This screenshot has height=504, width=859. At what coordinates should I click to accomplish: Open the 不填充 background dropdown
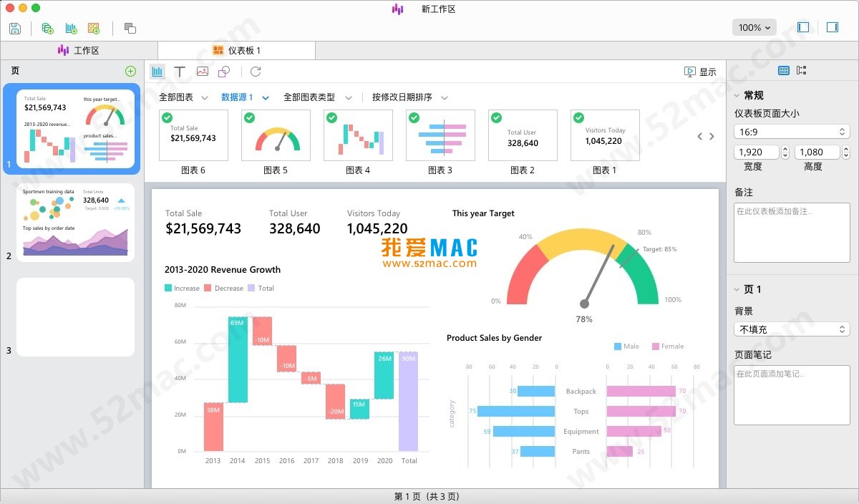(792, 329)
